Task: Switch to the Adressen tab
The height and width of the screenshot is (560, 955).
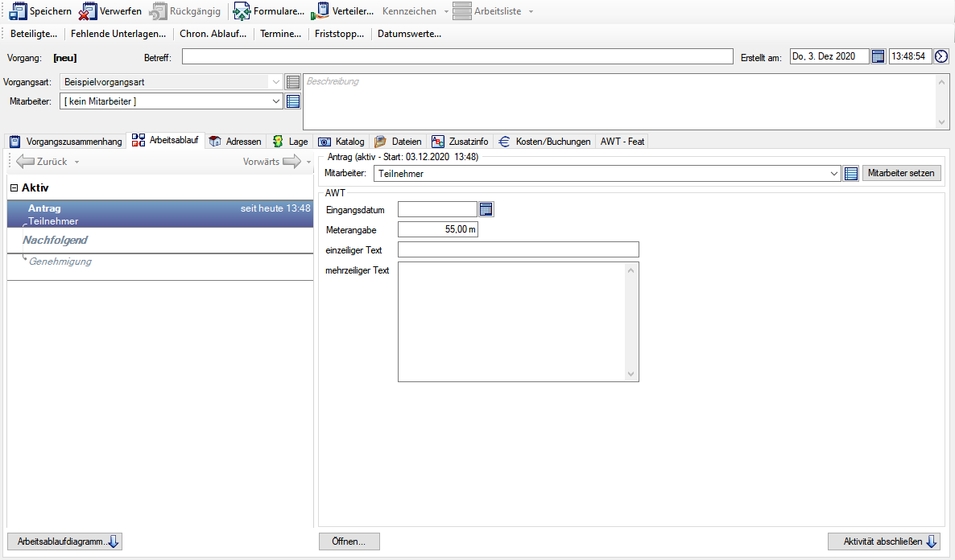Action: point(235,141)
